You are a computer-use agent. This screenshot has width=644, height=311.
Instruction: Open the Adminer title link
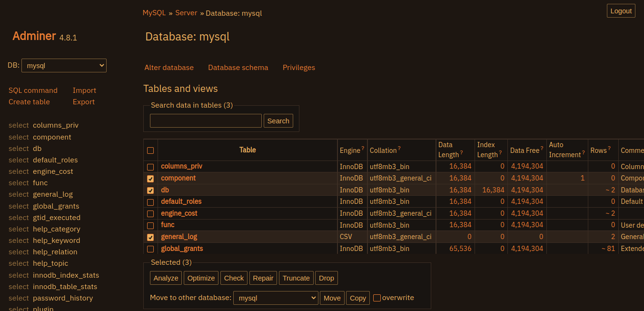(x=34, y=36)
